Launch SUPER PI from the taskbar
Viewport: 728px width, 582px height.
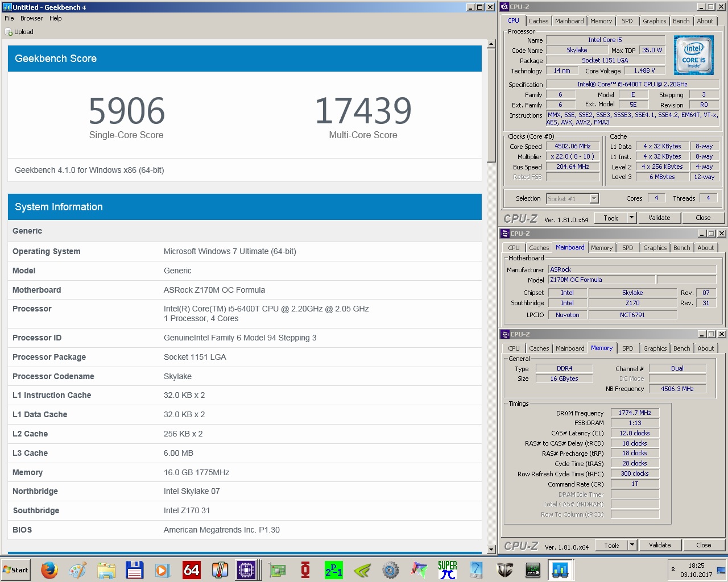(448, 569)
